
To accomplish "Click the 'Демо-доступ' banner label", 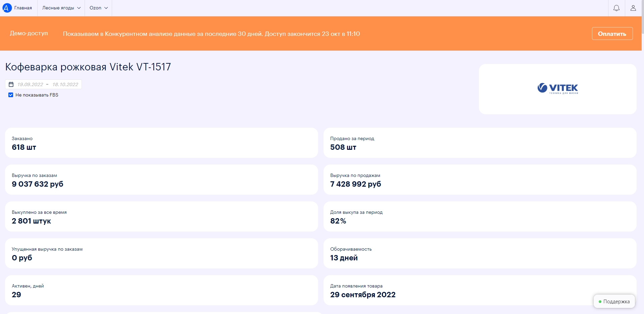I will 29,33.
